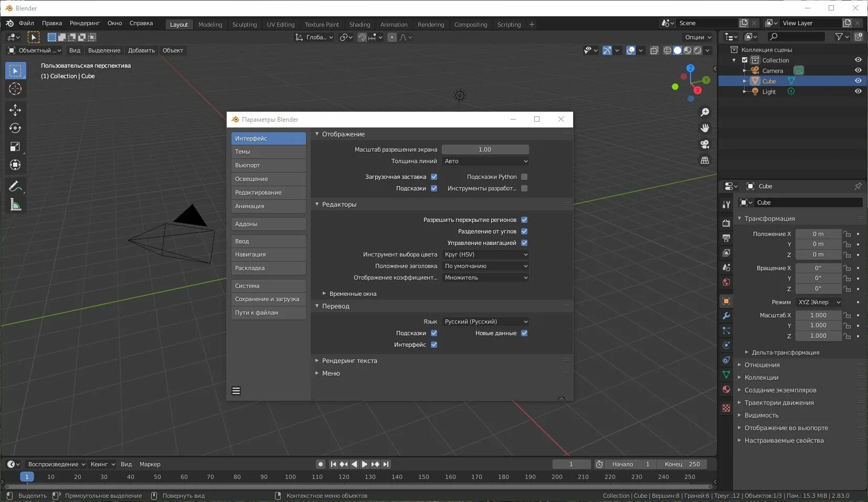Select the Scale tool icon
This screenshot has height=502, width=868.
coord(15,146)
